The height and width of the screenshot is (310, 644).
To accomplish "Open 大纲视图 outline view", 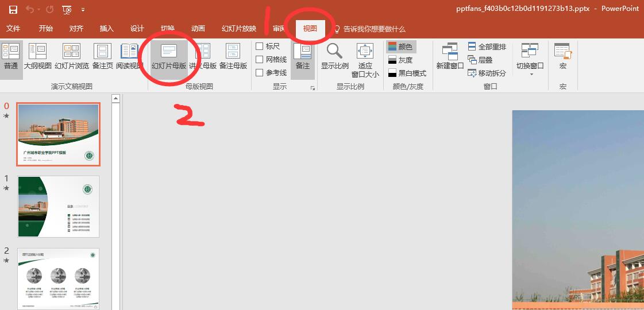I will 37,57.
